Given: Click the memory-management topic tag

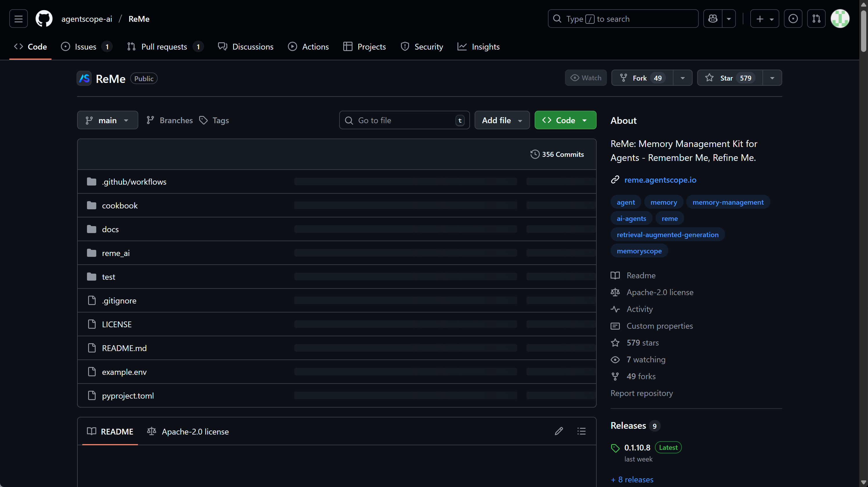Looking at the screenshot, I should (728, 202).
